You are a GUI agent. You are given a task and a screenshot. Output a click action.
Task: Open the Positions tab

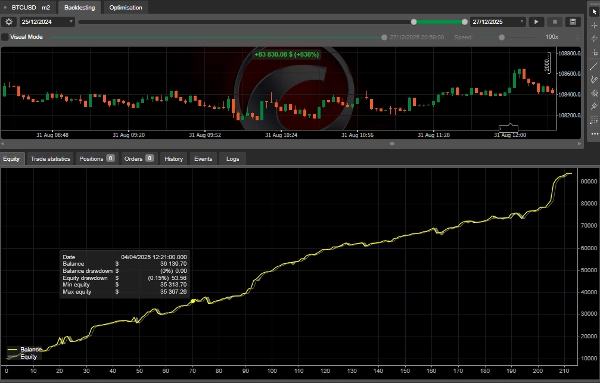tap(96, 159)
